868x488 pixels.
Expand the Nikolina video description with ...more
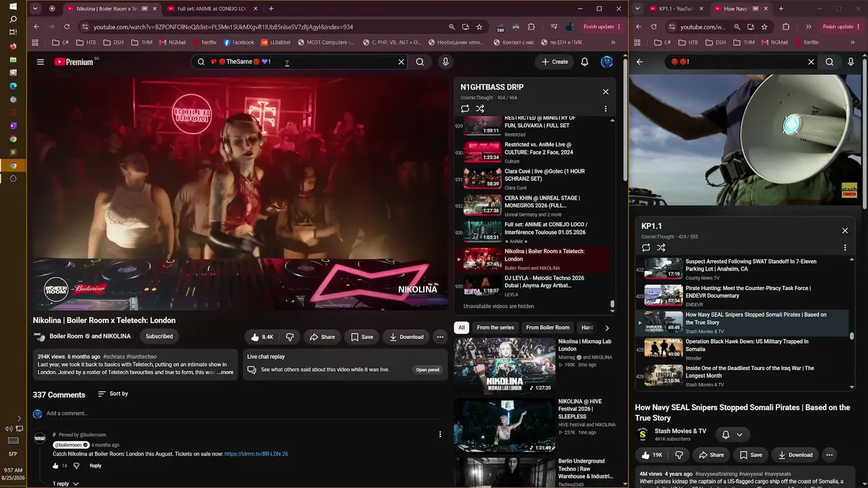(x=225, y=372)
